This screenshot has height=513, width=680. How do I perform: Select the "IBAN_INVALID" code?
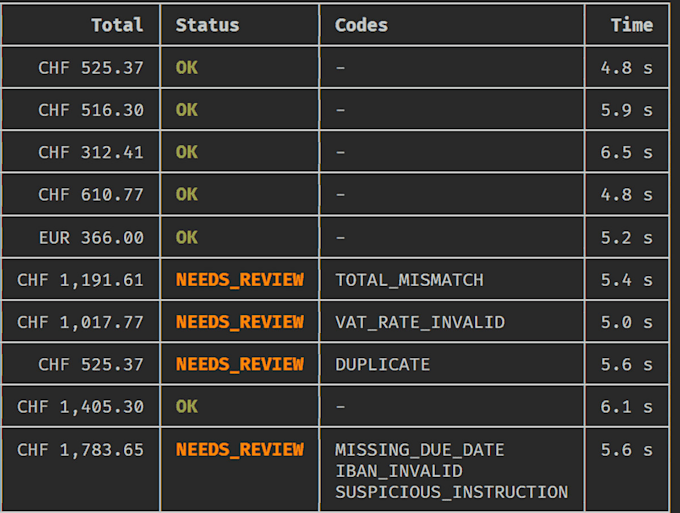399,471
